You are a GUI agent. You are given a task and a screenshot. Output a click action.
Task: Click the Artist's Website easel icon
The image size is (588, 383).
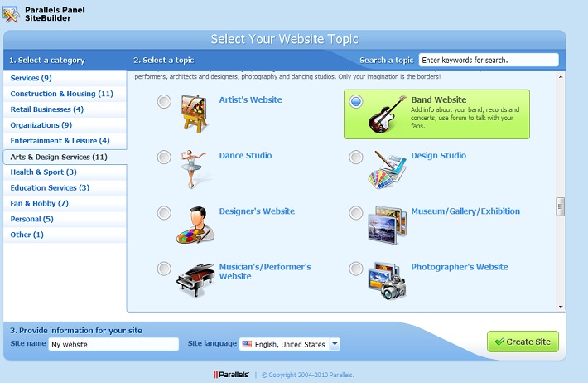(x=195, y=113)
